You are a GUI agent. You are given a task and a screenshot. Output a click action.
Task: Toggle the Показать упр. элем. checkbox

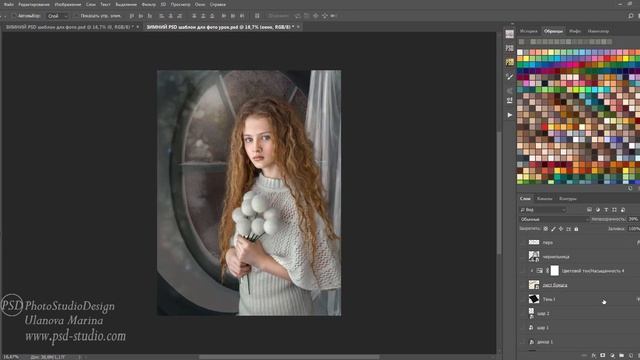click(x=76, y=16)
